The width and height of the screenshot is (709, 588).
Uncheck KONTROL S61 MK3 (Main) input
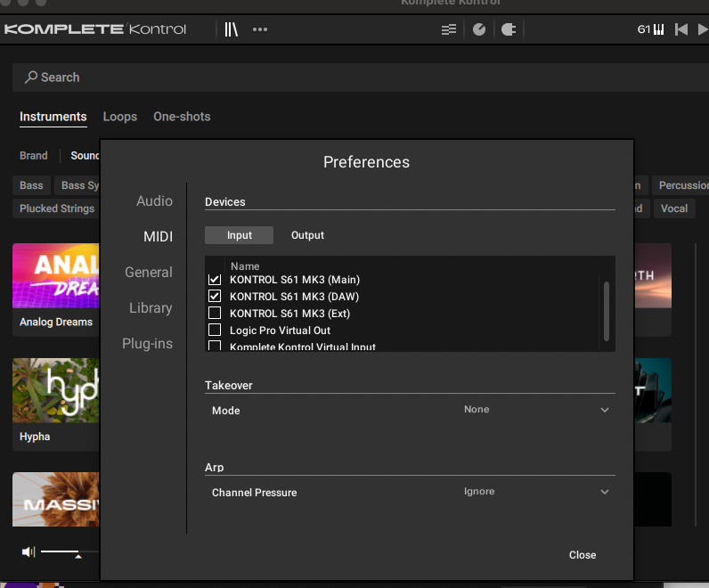pyautogui.click(x=215, y=280)
